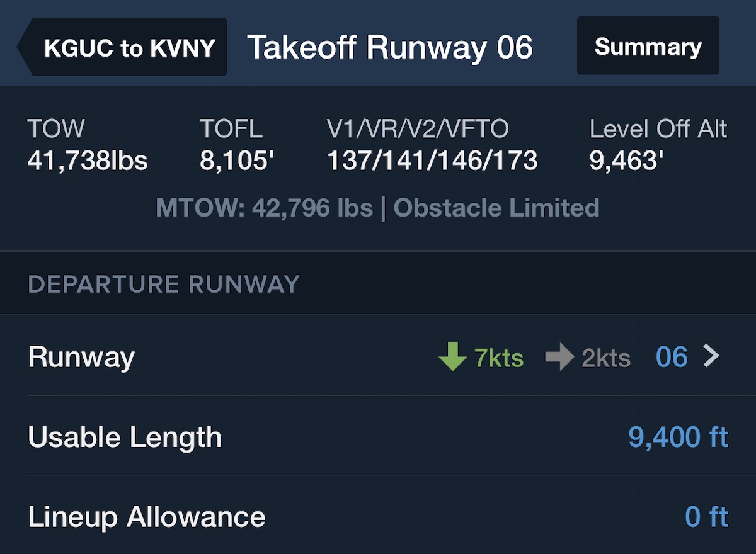Edit the 0 ft lineup allowance value
This screenshot has width=756, height=554.
click(706, 517)
